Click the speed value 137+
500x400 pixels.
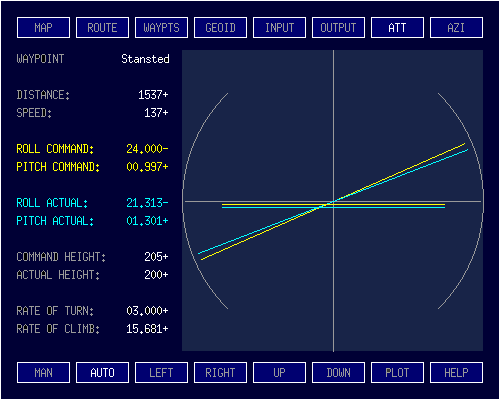[156, 113]
